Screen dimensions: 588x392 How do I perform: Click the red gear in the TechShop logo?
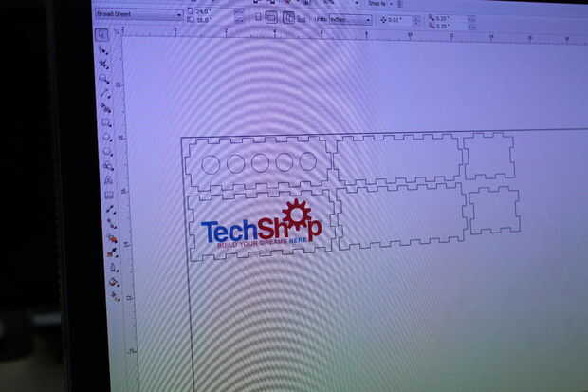point(297,215)
